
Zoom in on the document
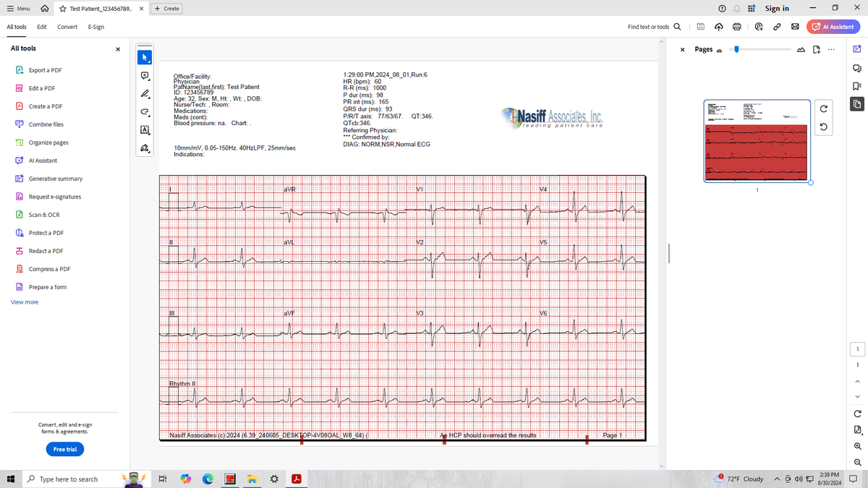pyautogui.click(x=857, y=446)
